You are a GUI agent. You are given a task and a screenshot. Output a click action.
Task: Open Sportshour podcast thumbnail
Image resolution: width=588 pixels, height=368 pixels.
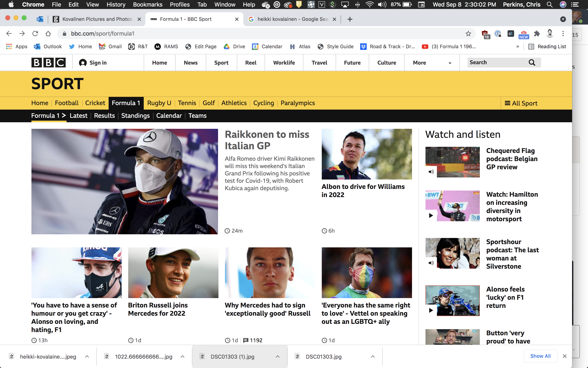click(x=452, y=253)
